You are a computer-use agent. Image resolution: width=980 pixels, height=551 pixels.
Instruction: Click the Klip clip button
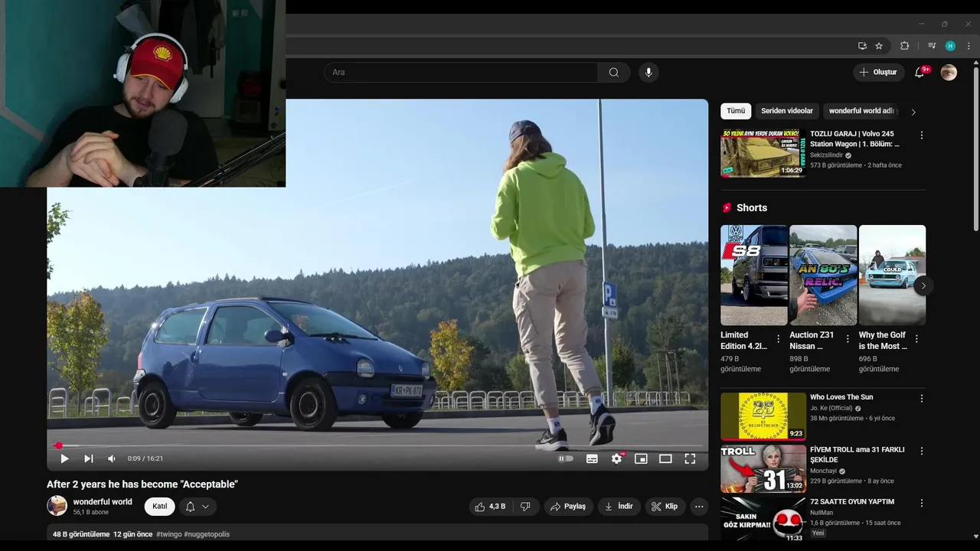[665, 507]
